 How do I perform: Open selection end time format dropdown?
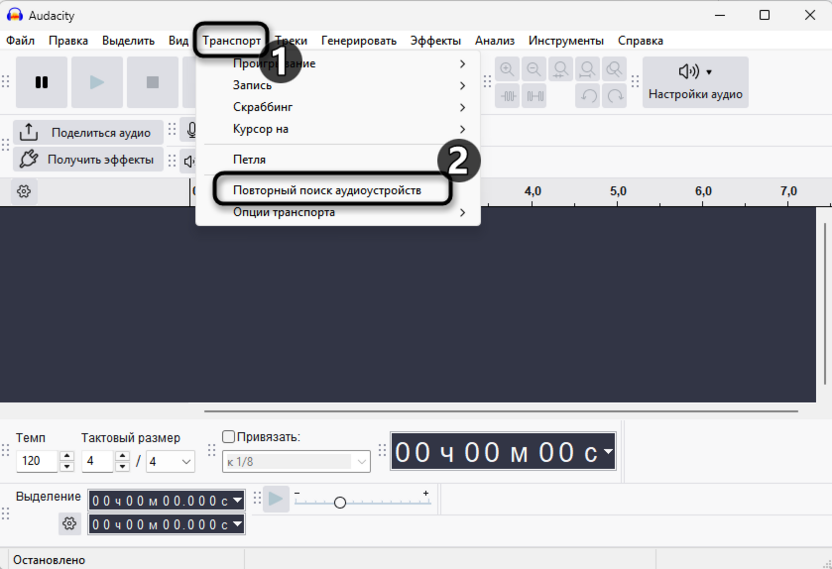click(x=238, y=524)
